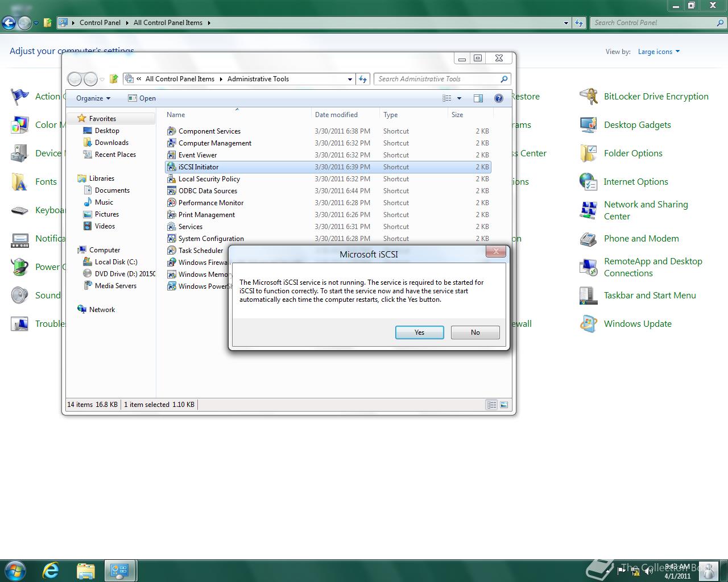Screen dimensions: 728x582
Task: Open the View by Large icons dropdown
Action: (659, 52)
